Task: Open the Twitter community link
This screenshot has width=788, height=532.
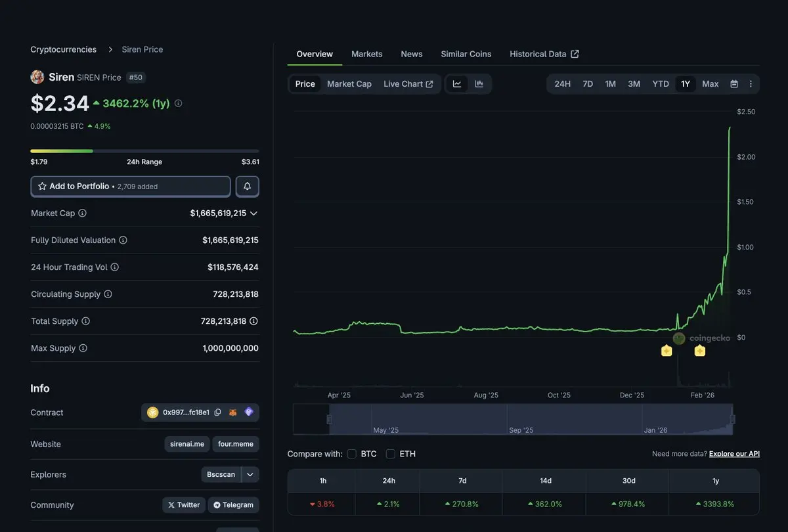Action: [x=184, y=505]
